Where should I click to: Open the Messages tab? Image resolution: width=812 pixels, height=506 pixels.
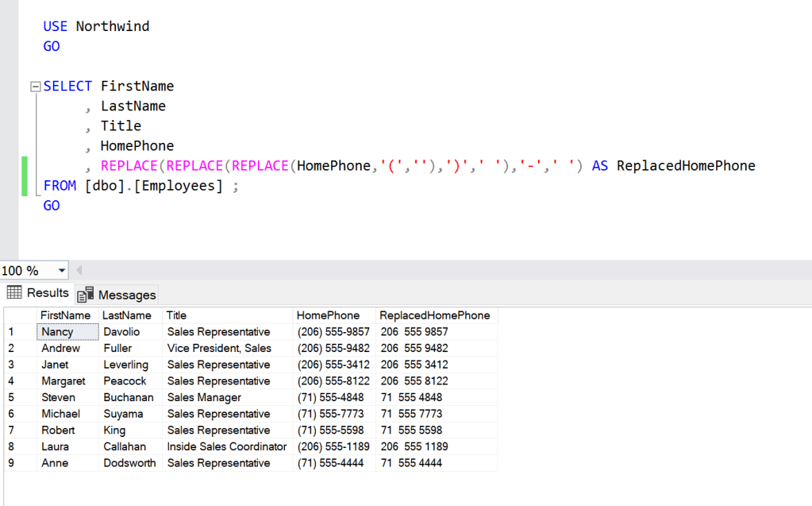[x=117, y=295]
